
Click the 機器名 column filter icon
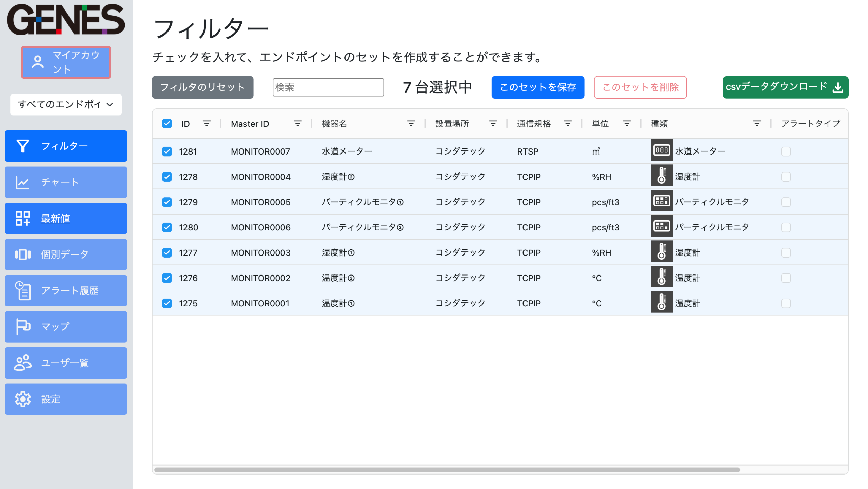(411, 124)
